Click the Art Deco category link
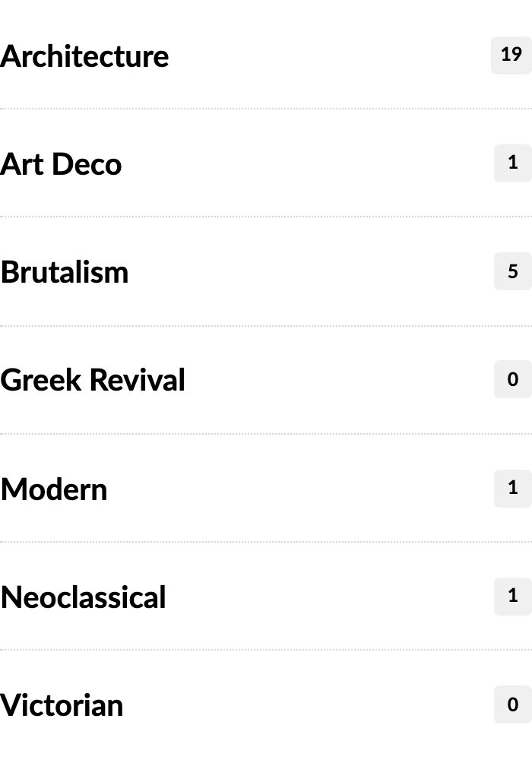The image size is (532, 763). point(61,164)
